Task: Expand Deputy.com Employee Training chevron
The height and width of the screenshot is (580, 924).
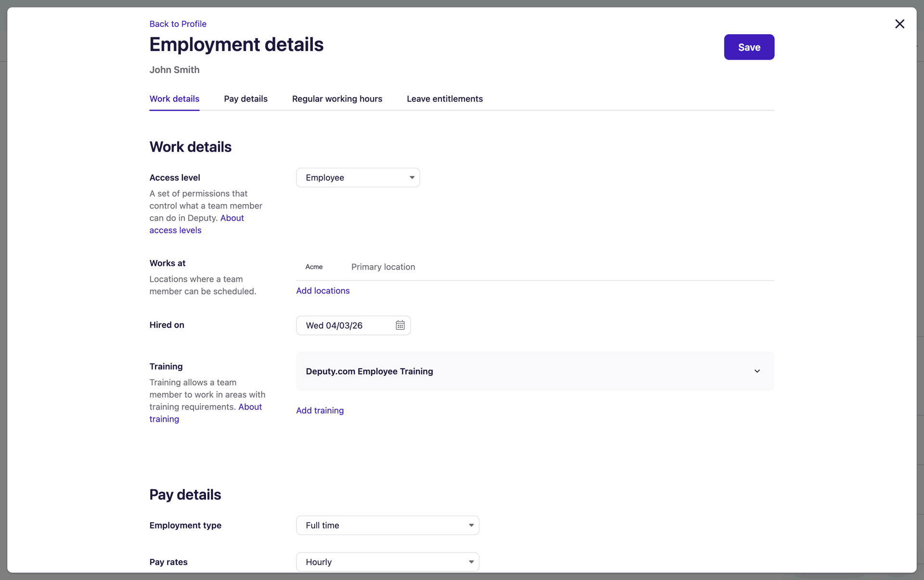Action: pos(757,371)
